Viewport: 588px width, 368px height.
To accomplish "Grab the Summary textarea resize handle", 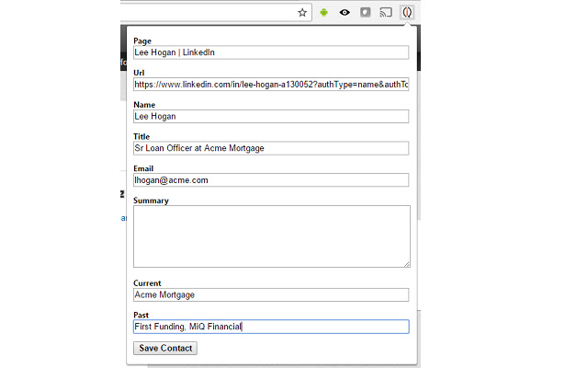I will click(x=407, y=264).
